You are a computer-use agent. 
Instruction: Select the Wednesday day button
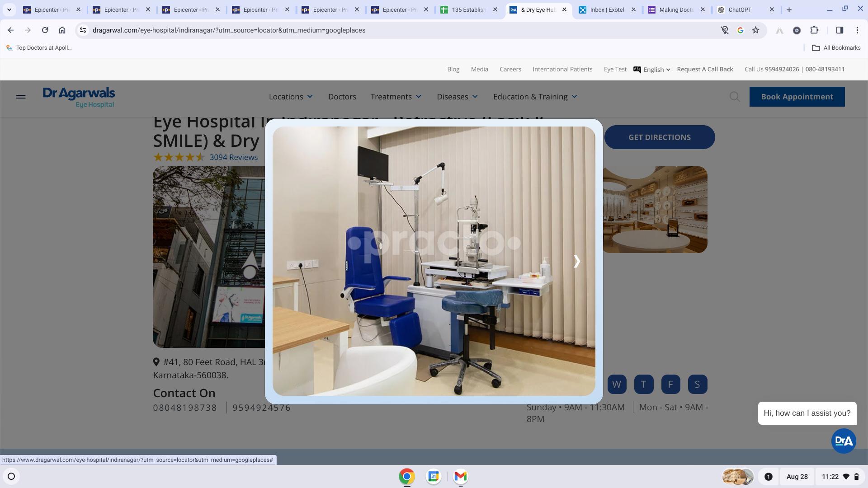tap(617, 385)
